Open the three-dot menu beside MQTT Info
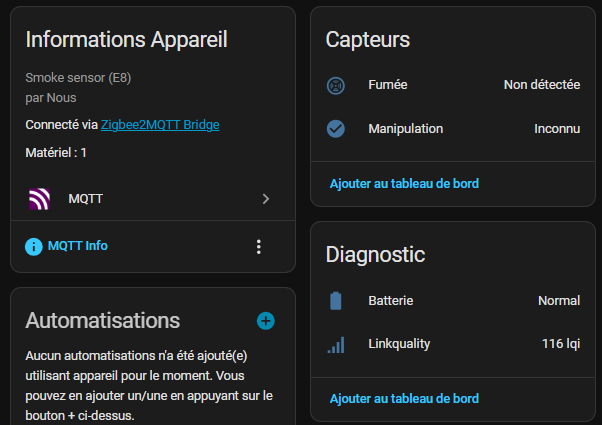The width and height of the screenshot is (602, 425). pos(259,246)
